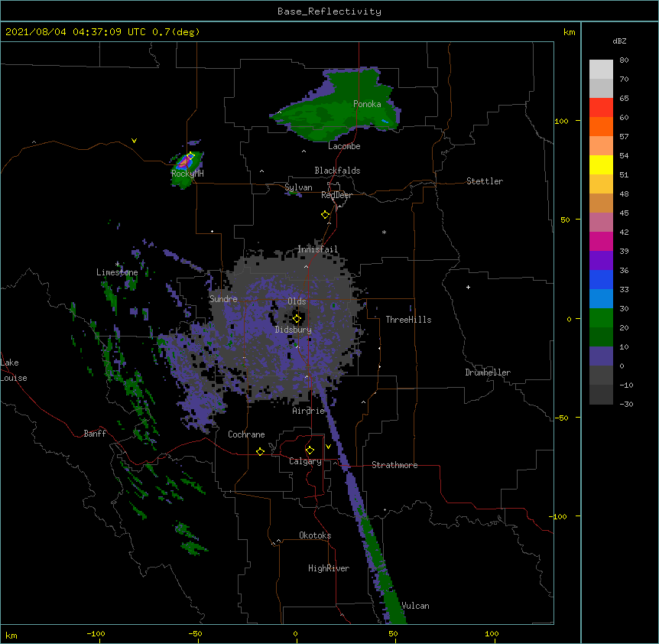Click the Cochrane label
The image size is (659, 644).
(246, 434)
